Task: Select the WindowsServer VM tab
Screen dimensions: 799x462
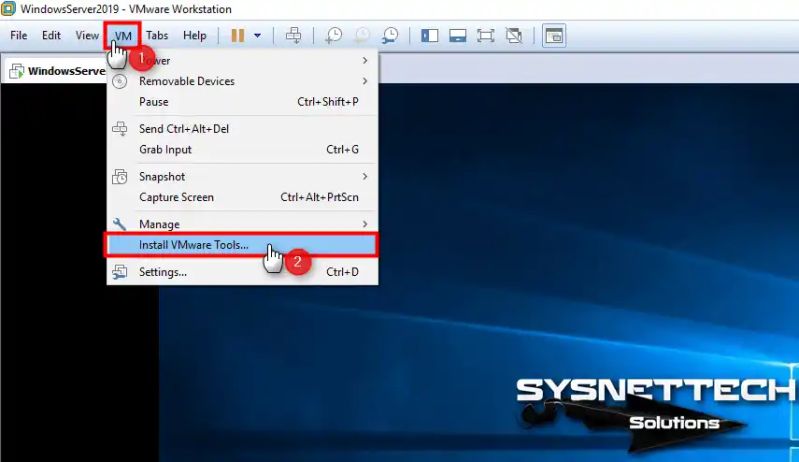Action: (57, 71)
